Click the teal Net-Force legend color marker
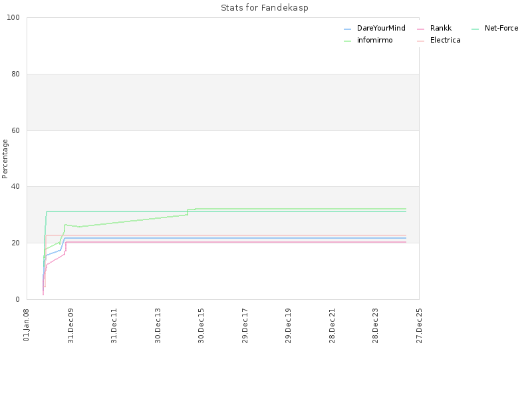 (475, 29)
